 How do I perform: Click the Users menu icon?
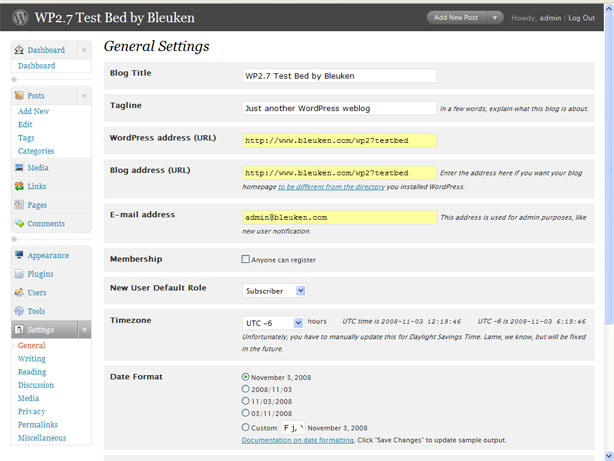tap(19, 292)
